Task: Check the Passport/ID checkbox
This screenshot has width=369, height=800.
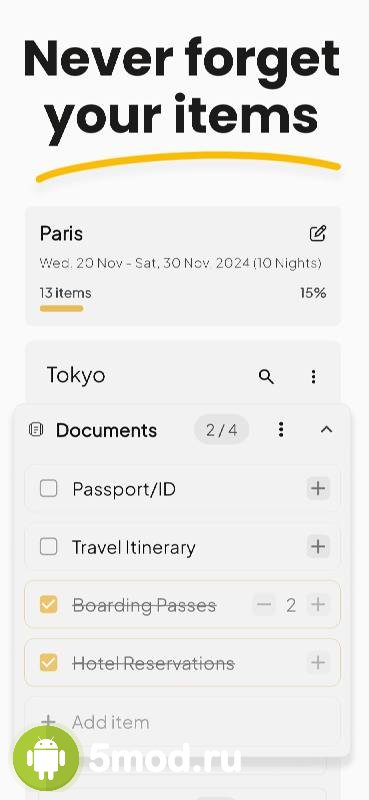Action: click(48, 489)
